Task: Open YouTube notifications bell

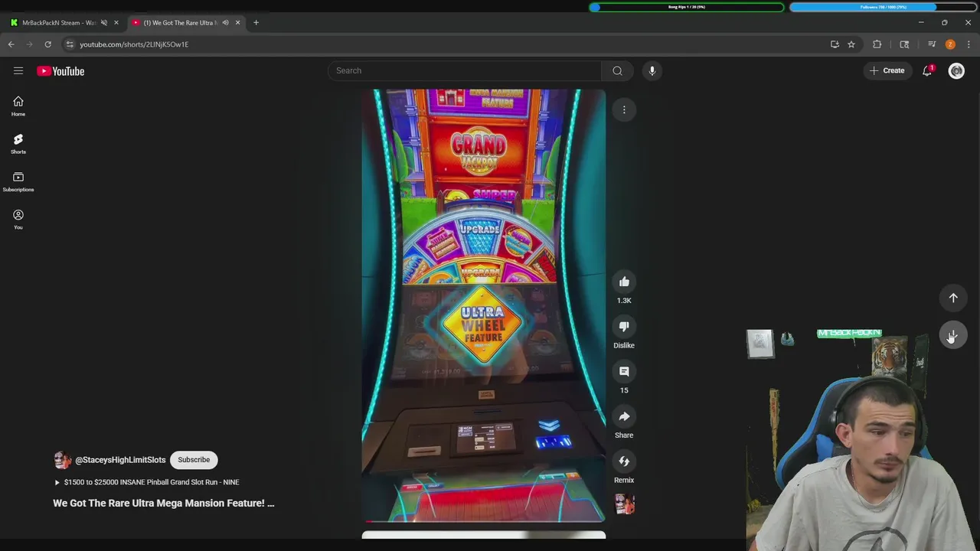Action: [927, 70]
